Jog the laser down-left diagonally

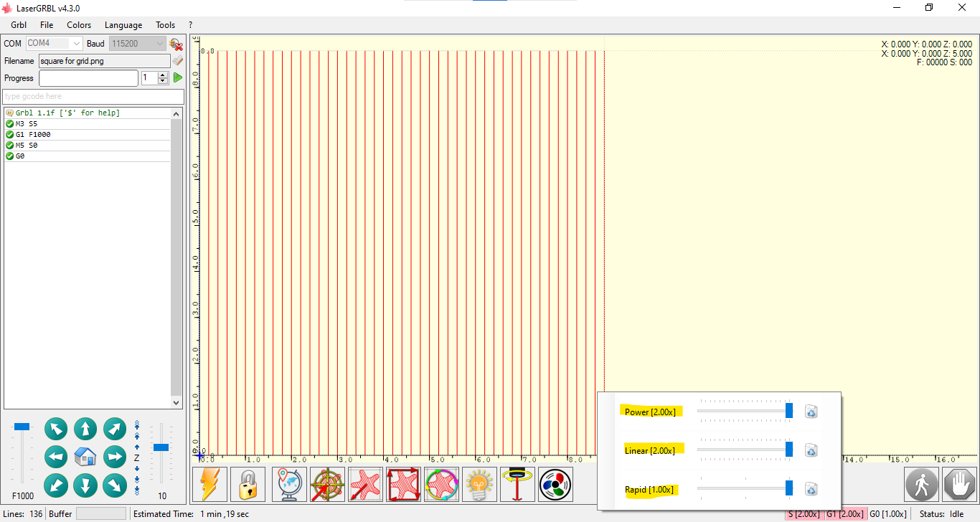56,485
